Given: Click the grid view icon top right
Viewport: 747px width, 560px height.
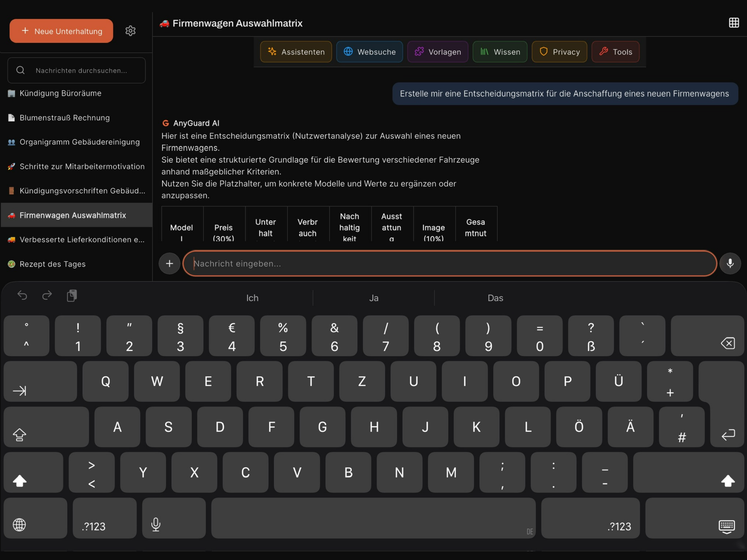Looking at the screenshot, I should [733, 23].
